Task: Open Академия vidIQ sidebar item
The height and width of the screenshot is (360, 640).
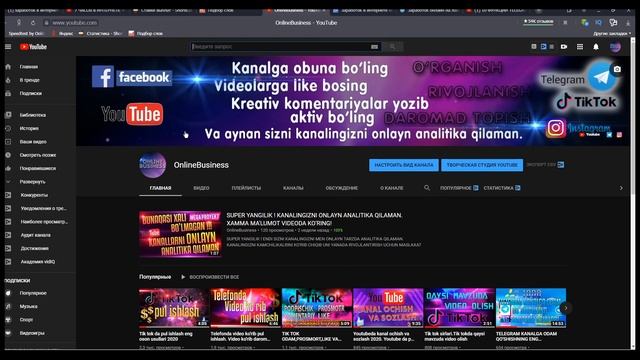Action: [x=38, y=262]
